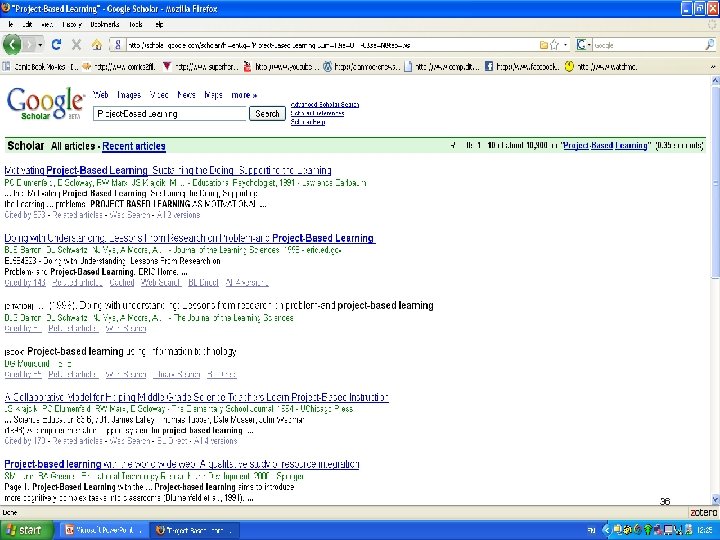Click the 'Project-Based Learning' link in results bar
Screen dimensions: 720x540
[x=605, y=146]
